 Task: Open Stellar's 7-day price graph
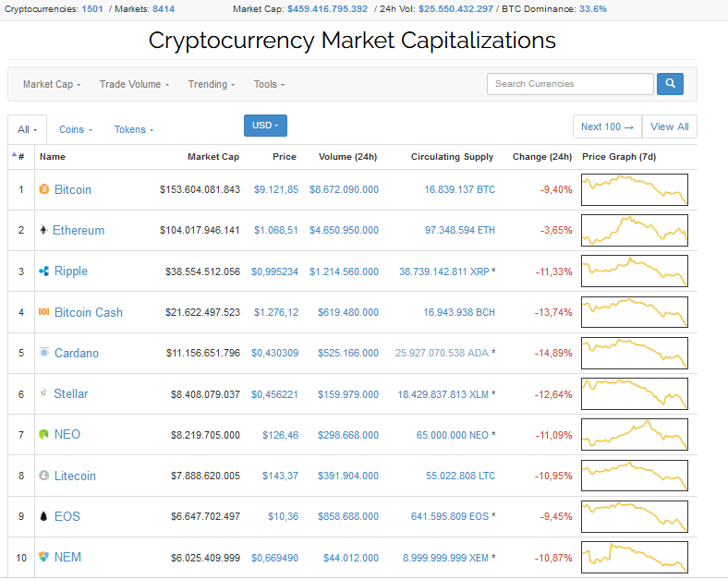(x=634, y=394)
